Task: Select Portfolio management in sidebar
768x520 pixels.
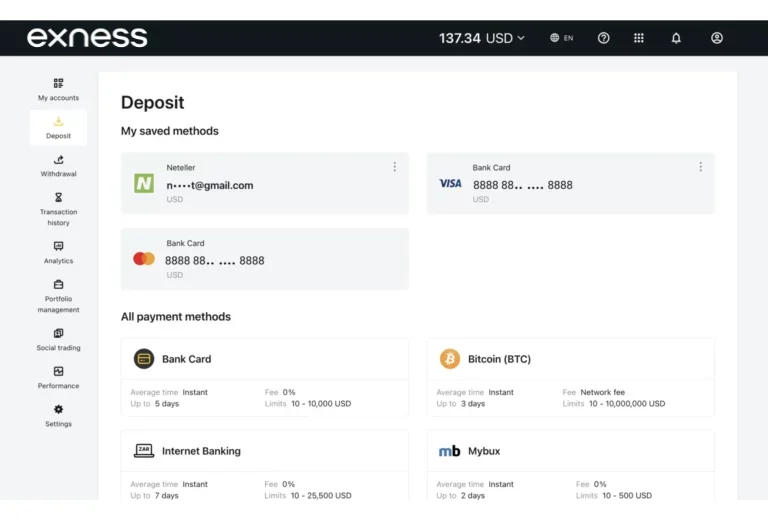Action: [x=58, y=295]
